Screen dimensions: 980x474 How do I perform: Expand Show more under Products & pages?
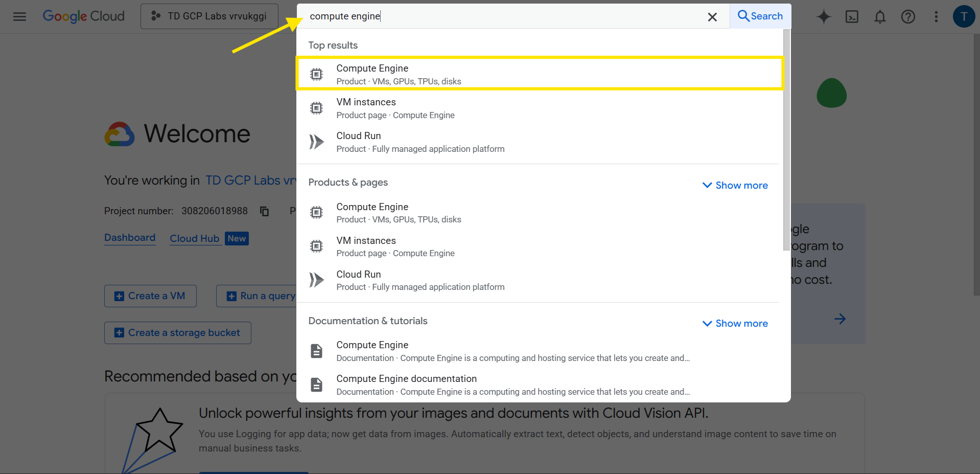click(735, 185)
